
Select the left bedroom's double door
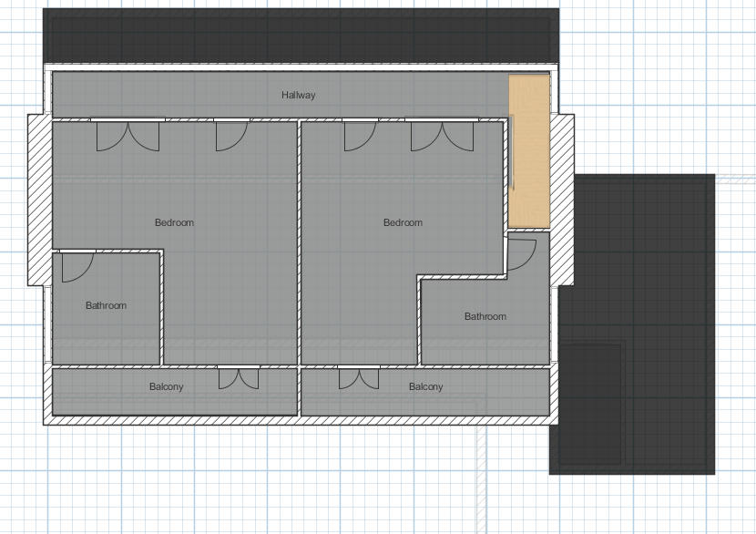pos(128,135)
